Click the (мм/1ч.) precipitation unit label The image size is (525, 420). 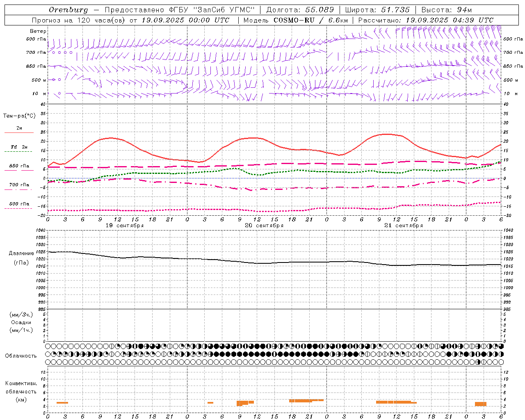point(21,330)
